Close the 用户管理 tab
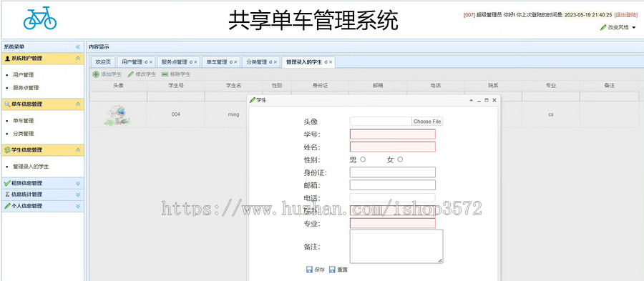Screen dimensions: 644x281 151,62
